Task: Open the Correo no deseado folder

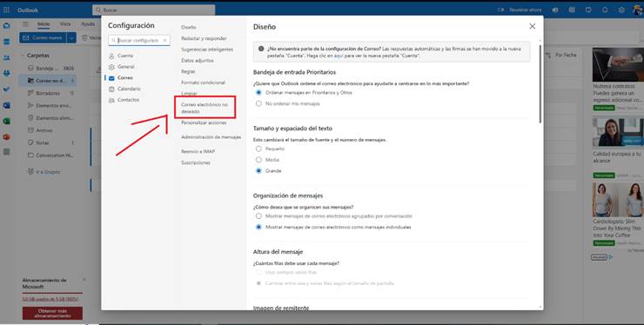Action: coord(48,81)
